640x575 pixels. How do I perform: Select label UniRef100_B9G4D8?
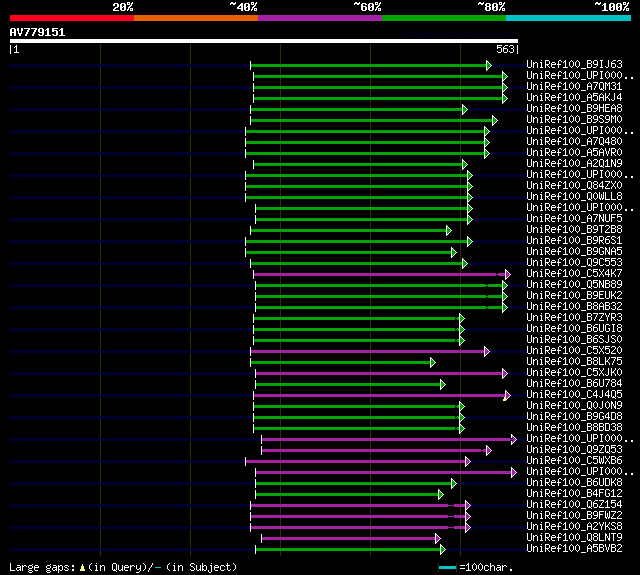pyautogui.click(x=574, y=417)
